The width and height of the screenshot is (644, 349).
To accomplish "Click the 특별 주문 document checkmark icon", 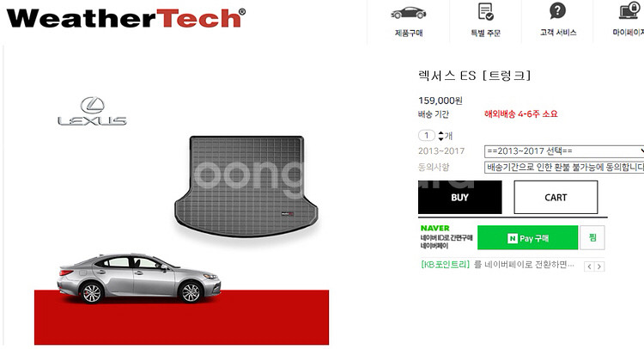I will coord(485,11).
